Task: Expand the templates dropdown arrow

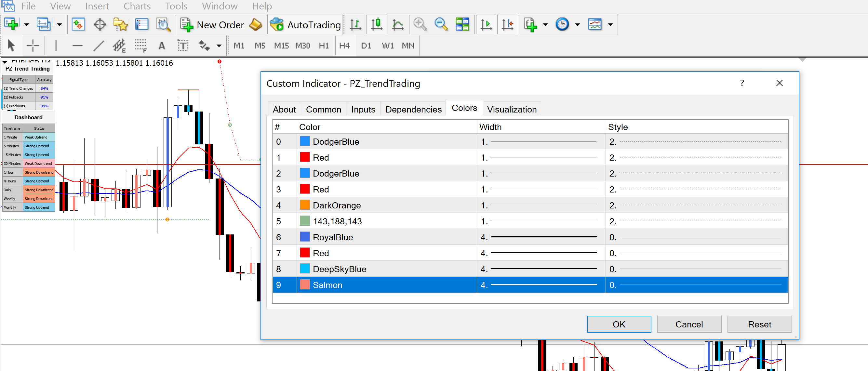Action: pos(610,25)
